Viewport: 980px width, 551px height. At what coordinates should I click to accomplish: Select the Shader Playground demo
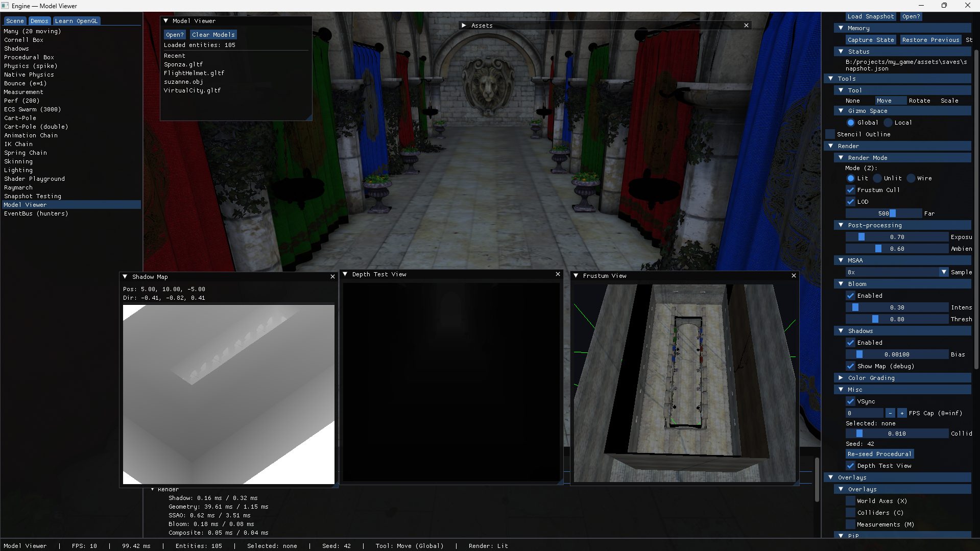click(71, 179)
